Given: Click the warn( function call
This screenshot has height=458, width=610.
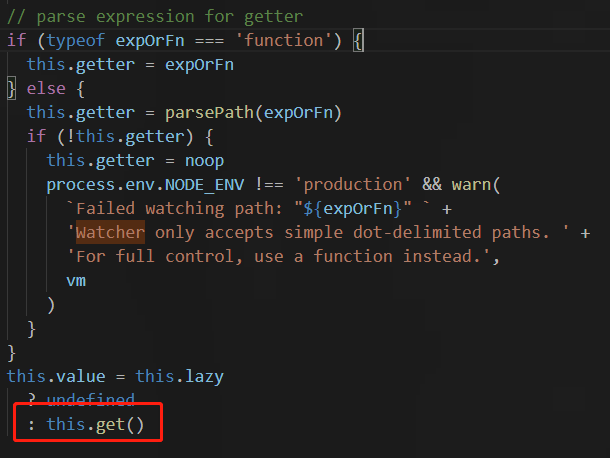Looking at the screenshot, I should pyautogui.click(x=475, y=185).
